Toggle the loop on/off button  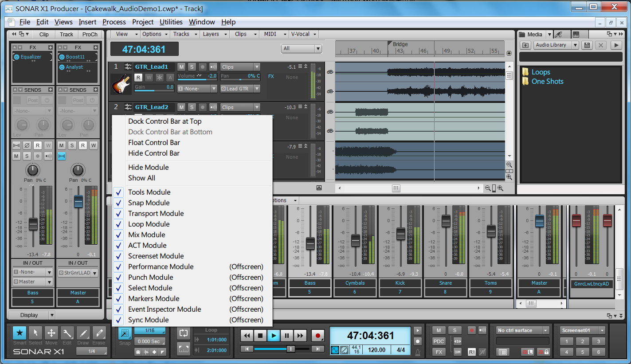[x=183, y=333]
